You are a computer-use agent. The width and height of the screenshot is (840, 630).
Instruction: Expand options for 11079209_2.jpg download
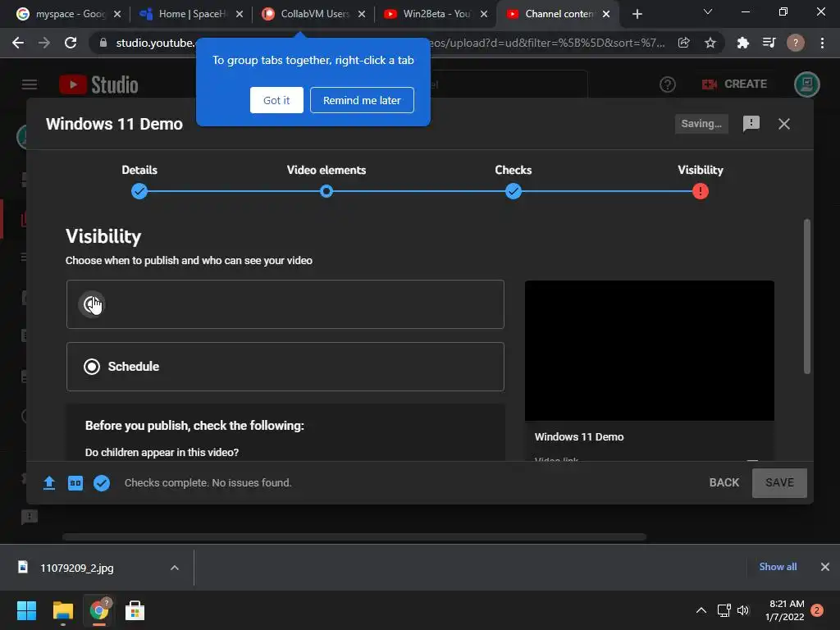(174, 568)
